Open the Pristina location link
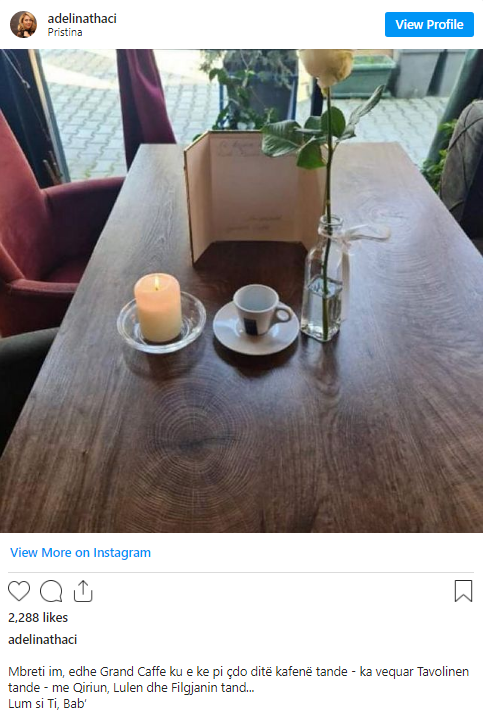The width and height of the screenshot is (483, 712). (x=65, y=32)
